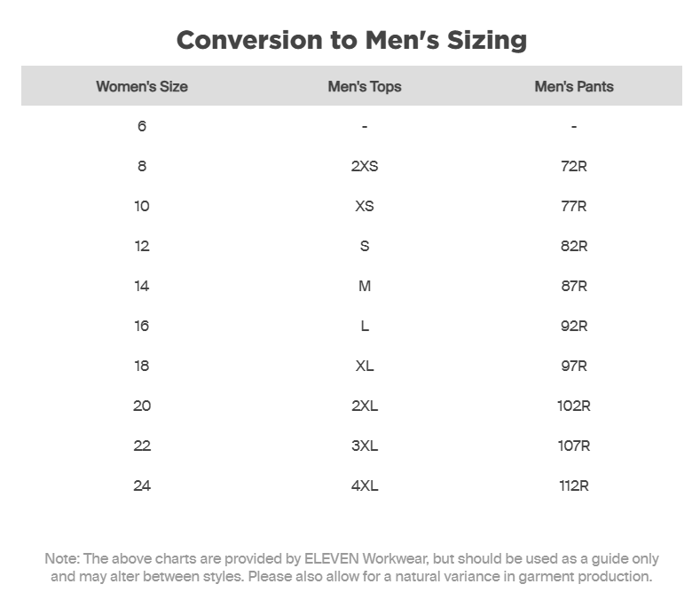Select the 'Women's Size' column header
700x592 pixels.
point(142,87)
